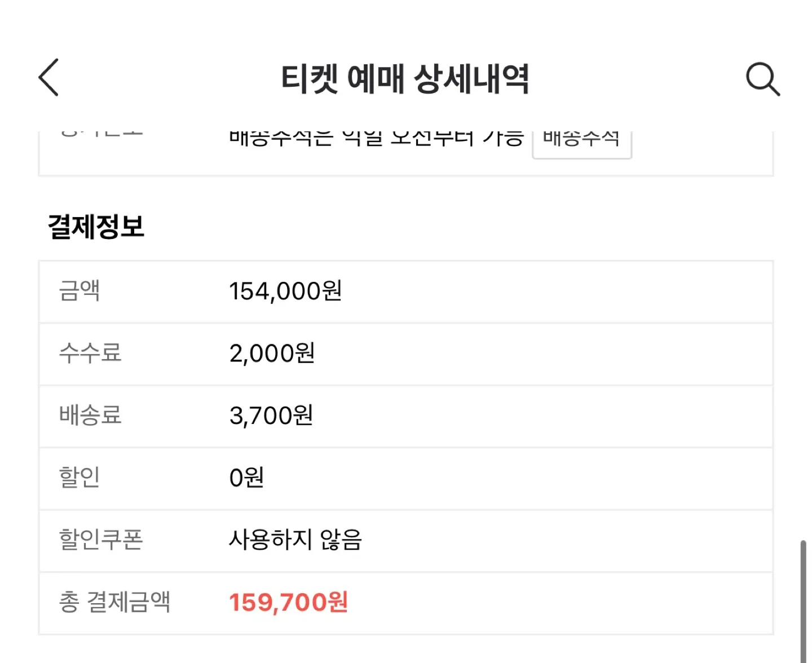Tap the 티켓 예매 상세내역 page title
Viewport: 812px width, 663px height.
pyautogui.click(x=405, y=78)
